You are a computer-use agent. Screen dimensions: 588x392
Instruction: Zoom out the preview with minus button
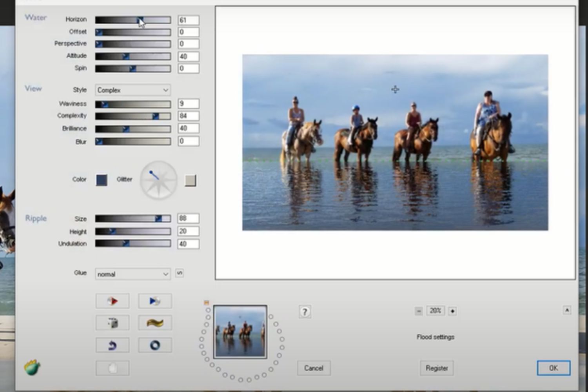(x=419, y=311)
